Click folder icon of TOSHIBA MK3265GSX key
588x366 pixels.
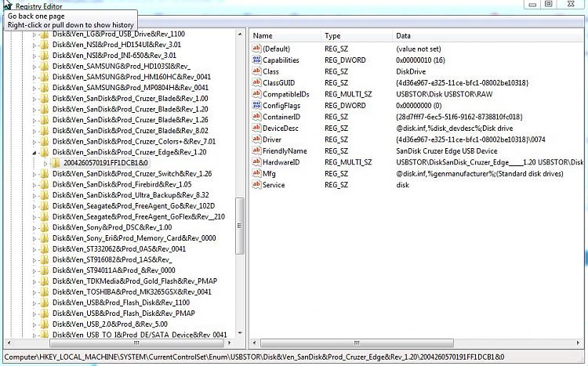click(x=44, y=292)
